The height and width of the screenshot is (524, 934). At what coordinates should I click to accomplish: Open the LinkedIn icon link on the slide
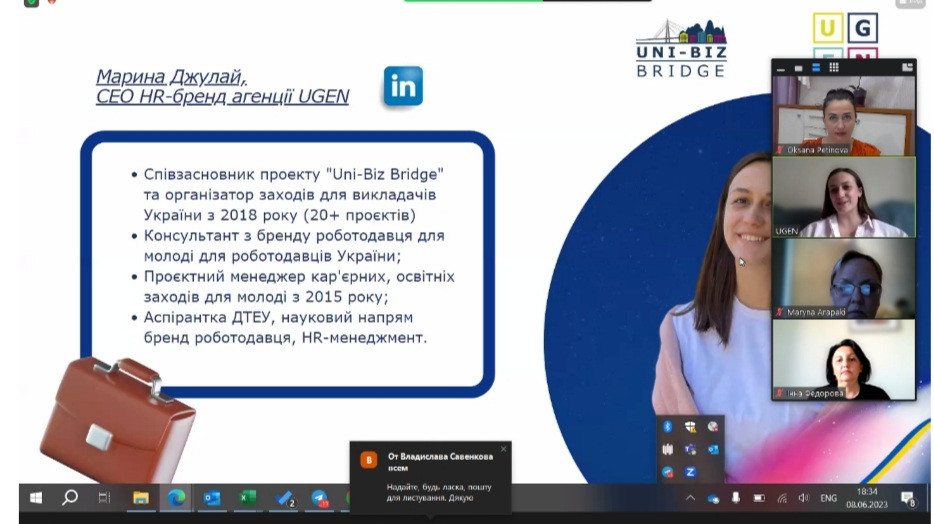pyautogui.click(x=403, y=86)
